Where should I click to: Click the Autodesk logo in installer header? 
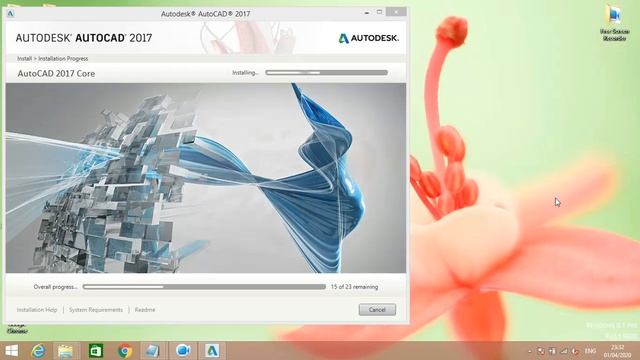point(369,38)
